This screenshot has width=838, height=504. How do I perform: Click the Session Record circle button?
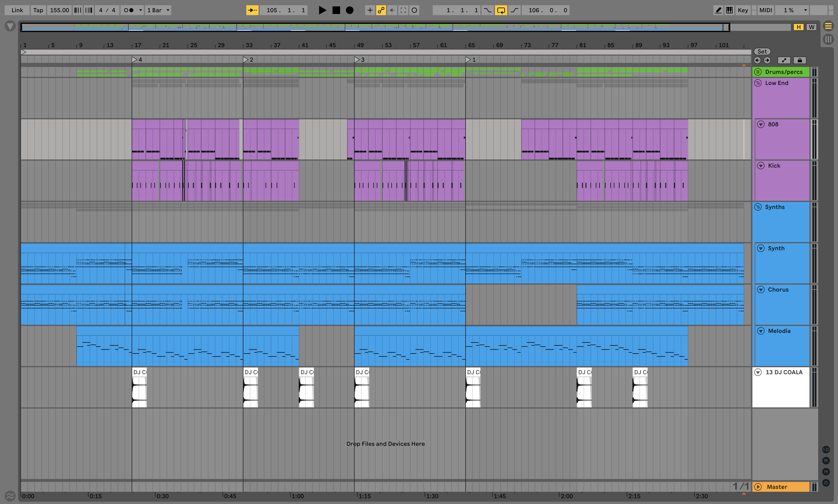pyautogui.click(x=415, y=10)
